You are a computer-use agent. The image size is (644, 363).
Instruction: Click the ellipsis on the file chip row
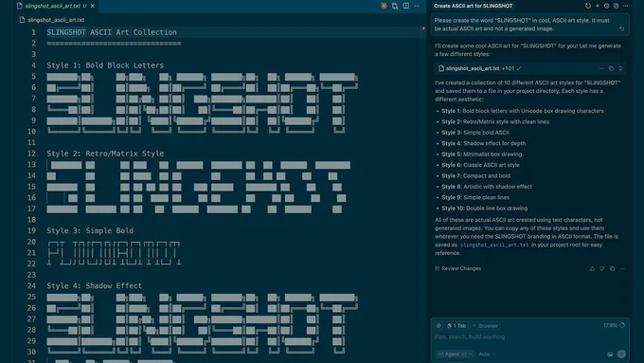[601, 68]
